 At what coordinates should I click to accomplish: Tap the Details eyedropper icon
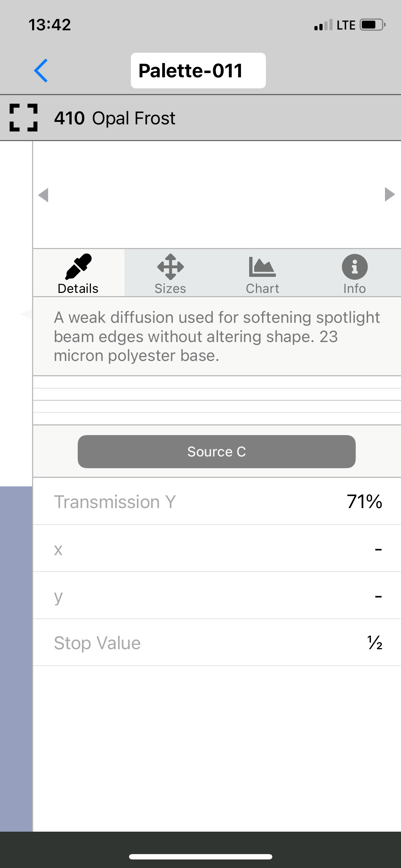click(x=78, y=267)
